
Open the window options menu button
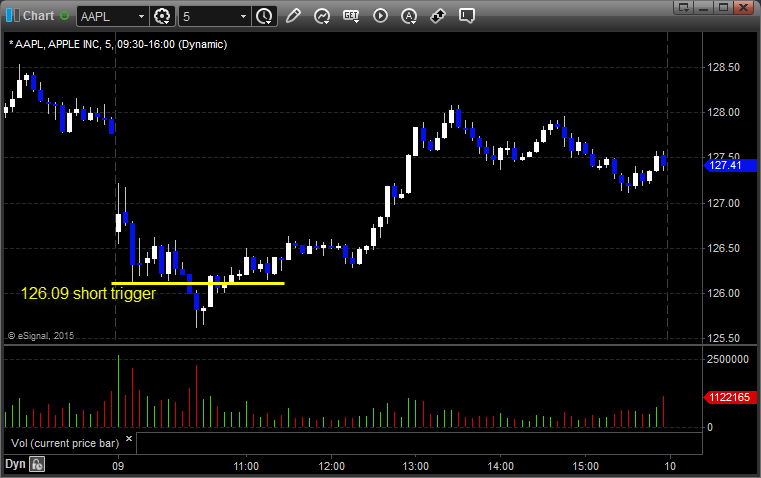(683, 7)
